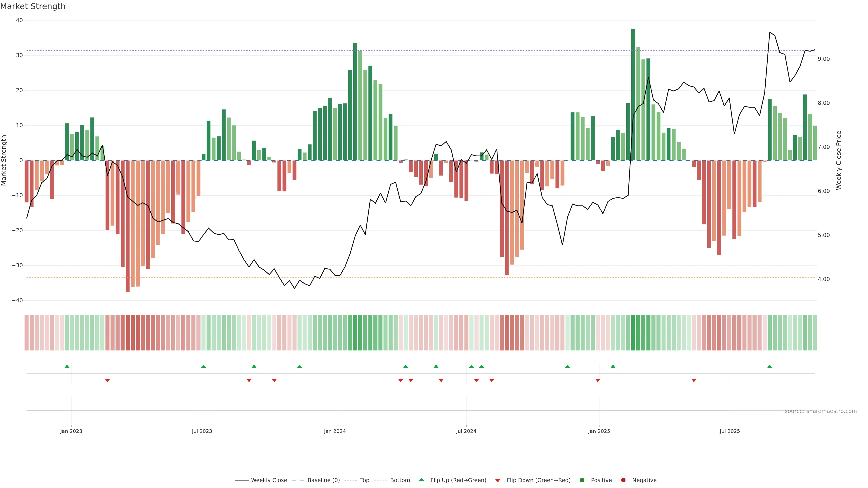Image resolution: width=868 pixels, height=488 pixels.
Task: Click the rightmost red flip-down triangle marker
Action: (x=694, y=380)
